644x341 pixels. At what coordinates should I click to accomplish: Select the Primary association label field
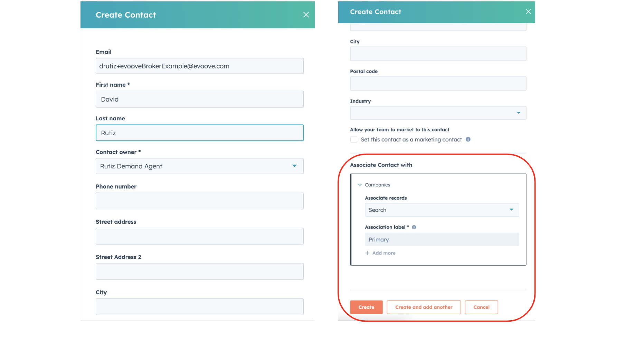[442, 239]
